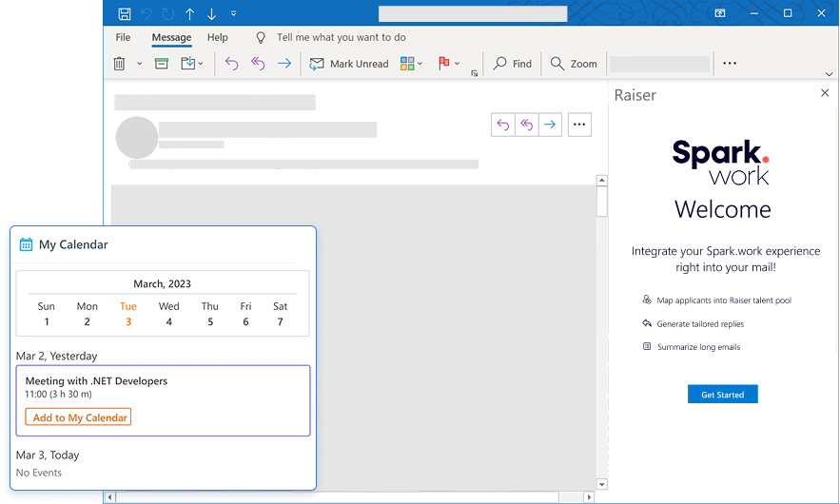Screen dimensions: 840x504
Task: Click the Zoom button
Action: pyautogui.click(x=574, y=64)
